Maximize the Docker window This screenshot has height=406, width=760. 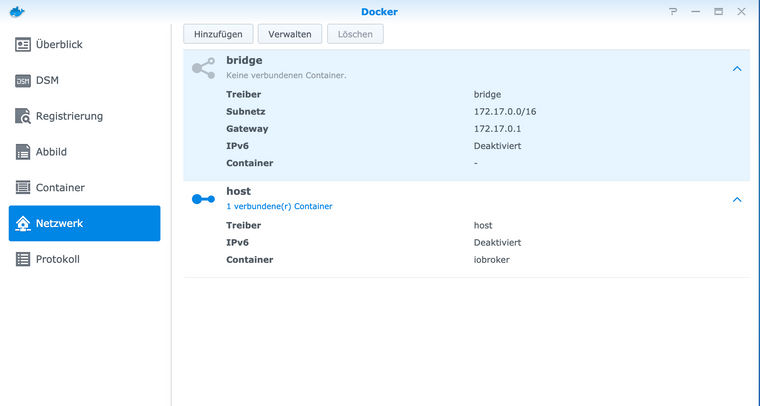pos(718,12)
